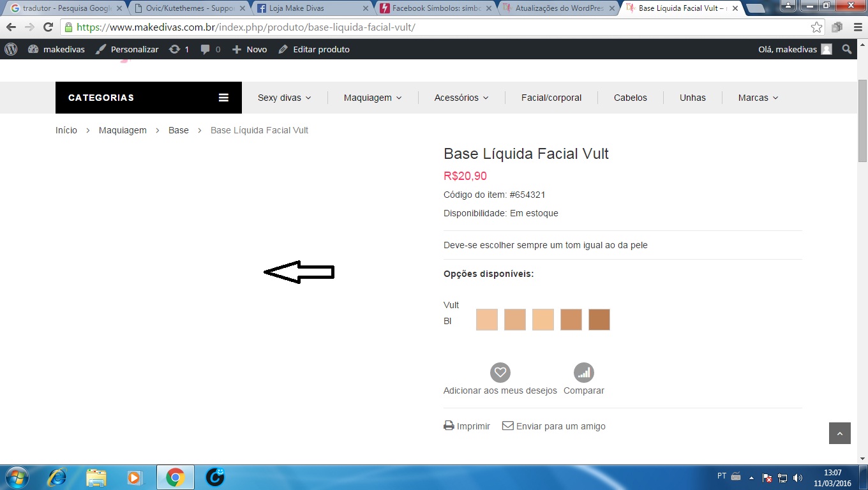868x490 pixels.
Task: Open the blue C app in the taskbar
Action: [x=215, y=477]
